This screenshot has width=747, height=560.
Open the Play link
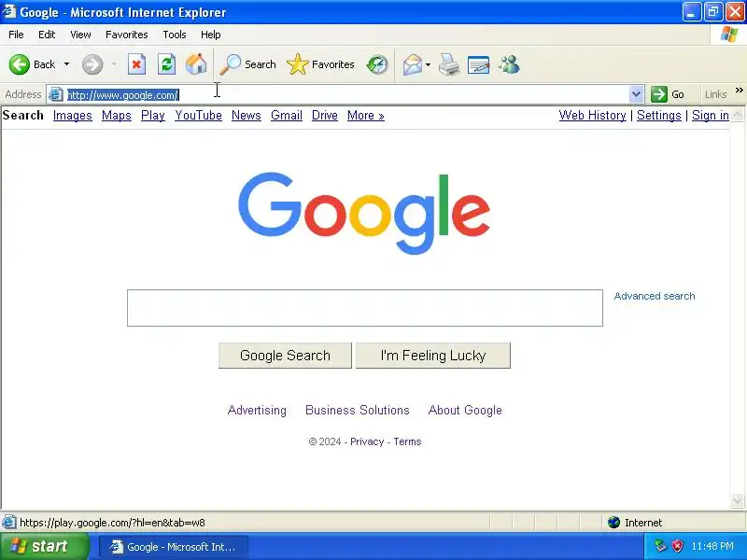(153, 115)
